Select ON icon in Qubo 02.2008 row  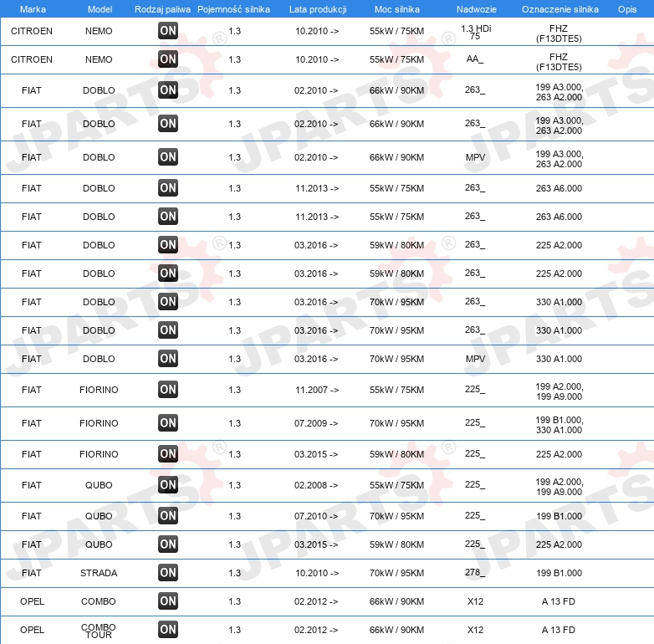click(x=168, y=484)
